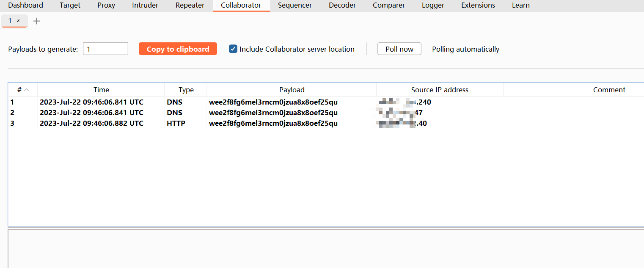644x268 pixels.
Task: Switch to the Decoder tab
Action: coord(342,6)
